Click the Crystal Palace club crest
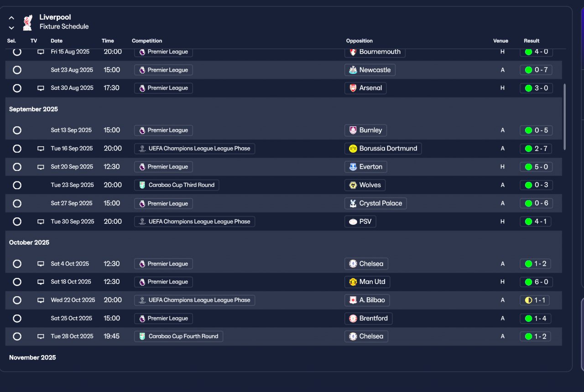Screen dimensions: 584x392 (x=353, y=203)
